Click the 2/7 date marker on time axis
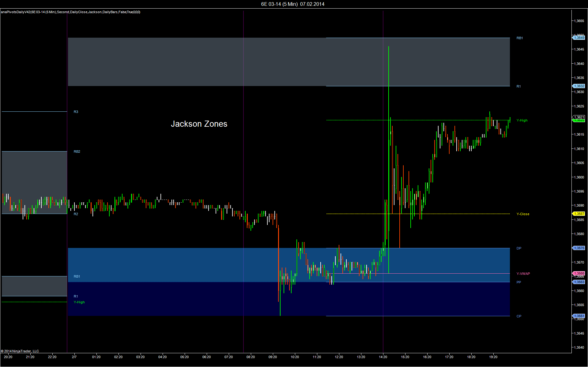This screenshot has width=588, height=367. click(x=74, y=357)
